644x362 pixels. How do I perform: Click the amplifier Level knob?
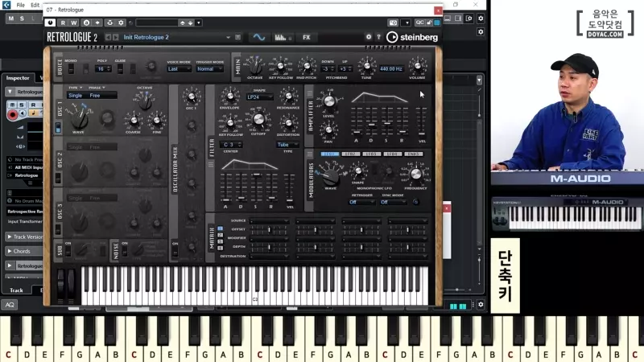click(x=328, y=101)
